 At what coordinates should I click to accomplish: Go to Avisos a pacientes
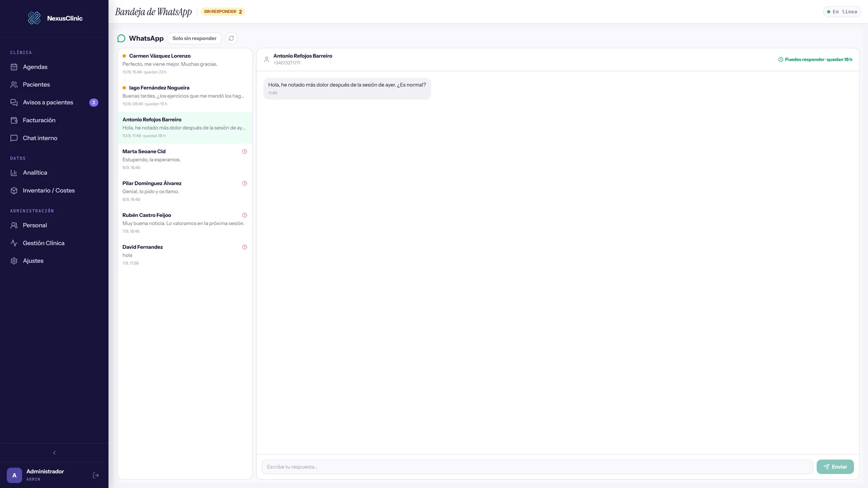pyautogui.click(x=54, y=103)
